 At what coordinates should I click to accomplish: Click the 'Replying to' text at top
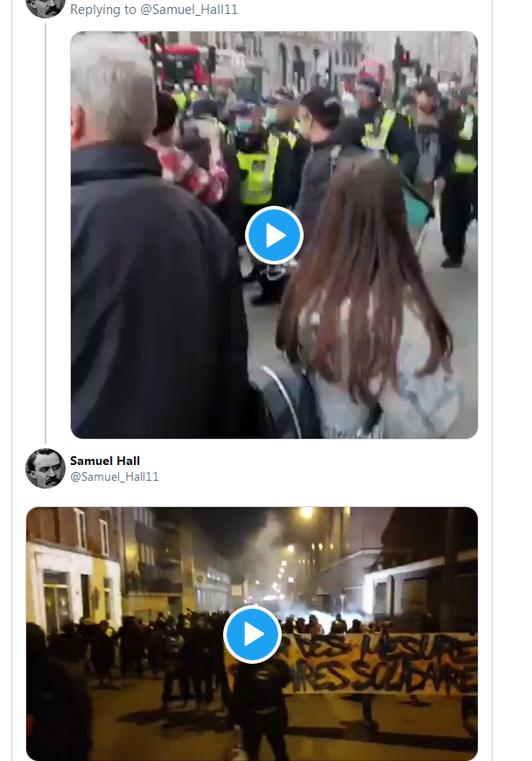(x=102, y=10)
